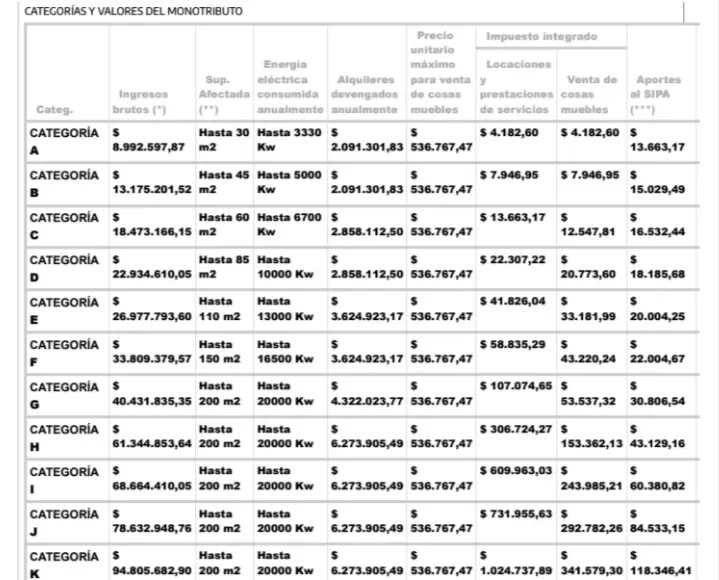Click the 'Hasta 5000 Kw' cell
719x580 pixels.
tap(289, 182)
